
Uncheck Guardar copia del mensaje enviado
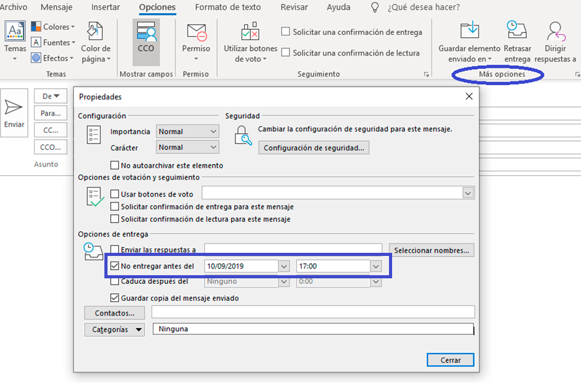pos(115,298)
